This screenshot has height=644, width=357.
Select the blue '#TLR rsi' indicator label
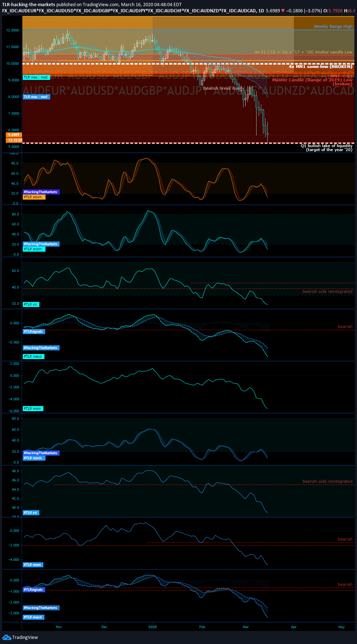[31, 513]
